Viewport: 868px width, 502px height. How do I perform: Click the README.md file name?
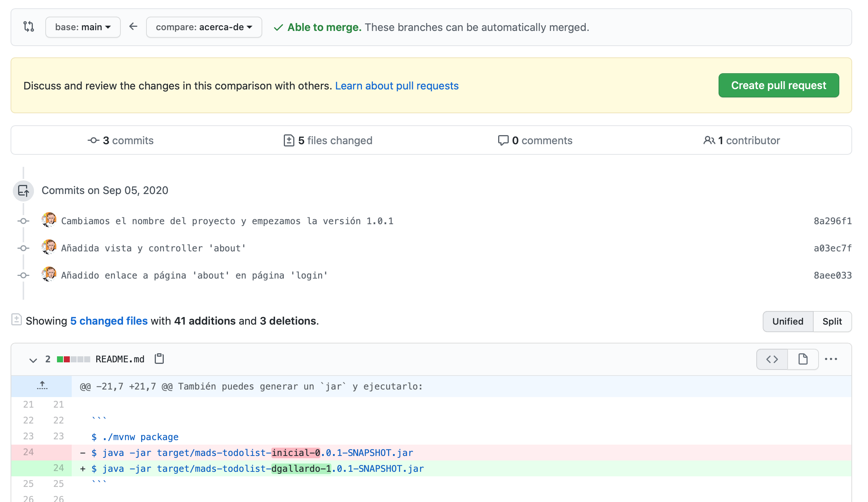pyautogui.click(x=120, y=359)
